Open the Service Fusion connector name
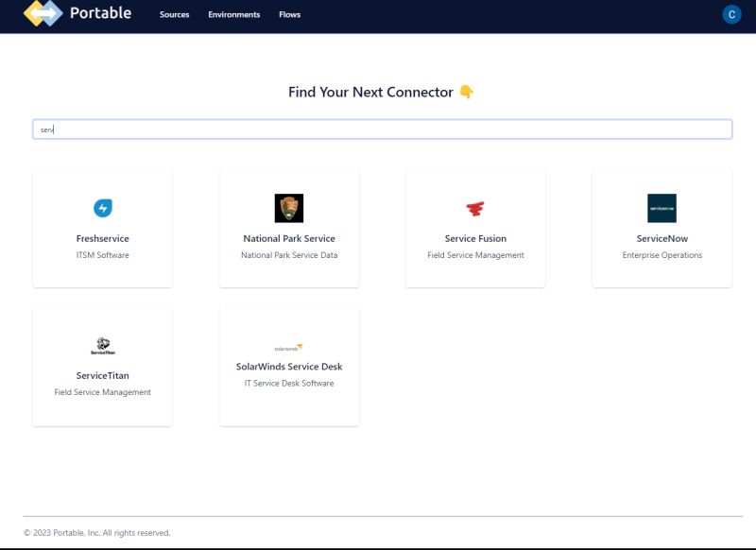 tap(475, 239)
